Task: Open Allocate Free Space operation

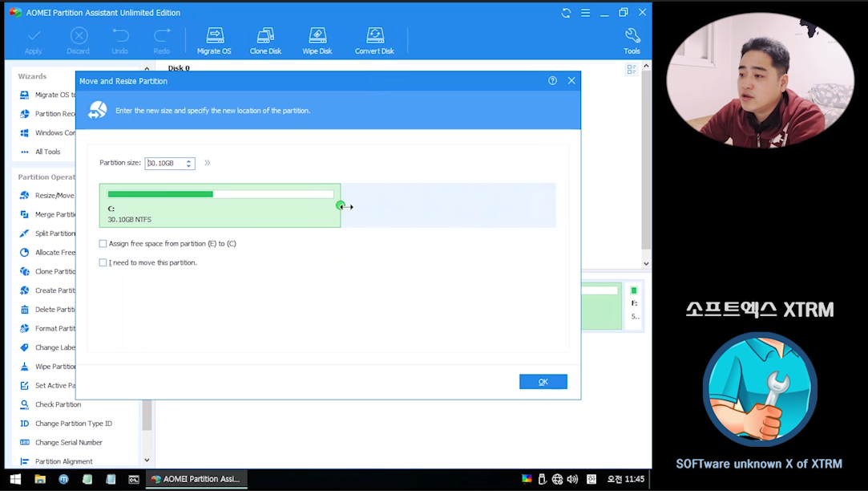Action: (47, 252)
